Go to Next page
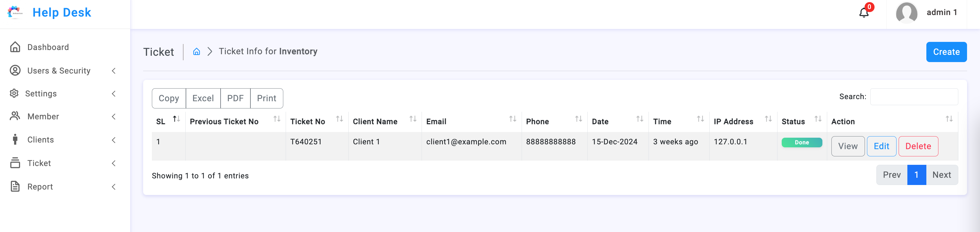This screenshot has width=980, height=232. click(x=942, y=175)
